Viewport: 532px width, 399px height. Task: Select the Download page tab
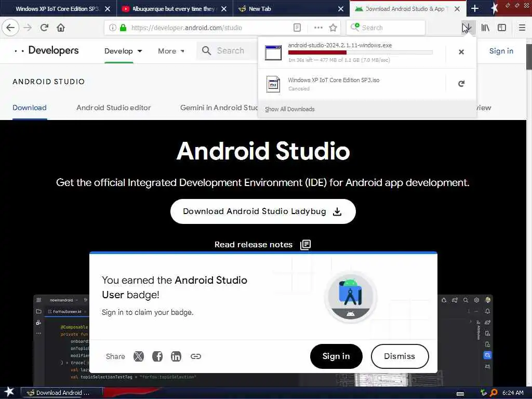(x=30, y=108)
